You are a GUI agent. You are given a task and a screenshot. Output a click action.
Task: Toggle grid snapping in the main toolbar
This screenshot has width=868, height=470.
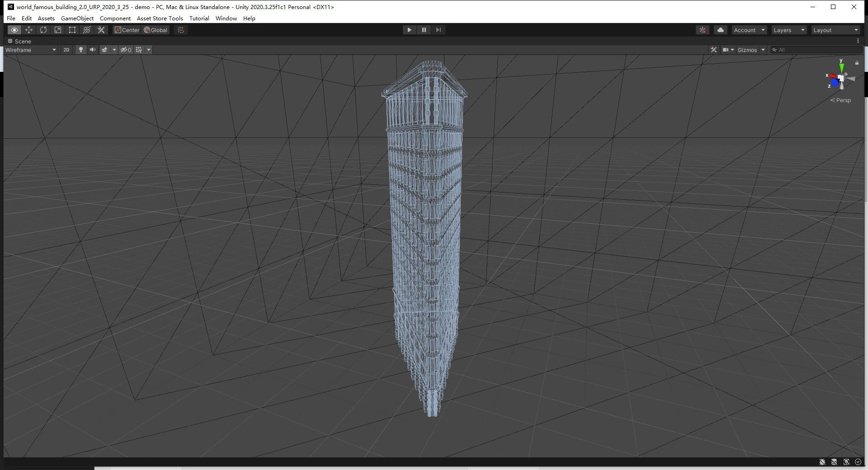[181, 30]
